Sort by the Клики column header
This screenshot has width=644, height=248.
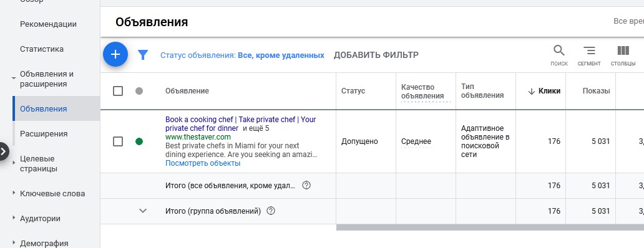545,91
